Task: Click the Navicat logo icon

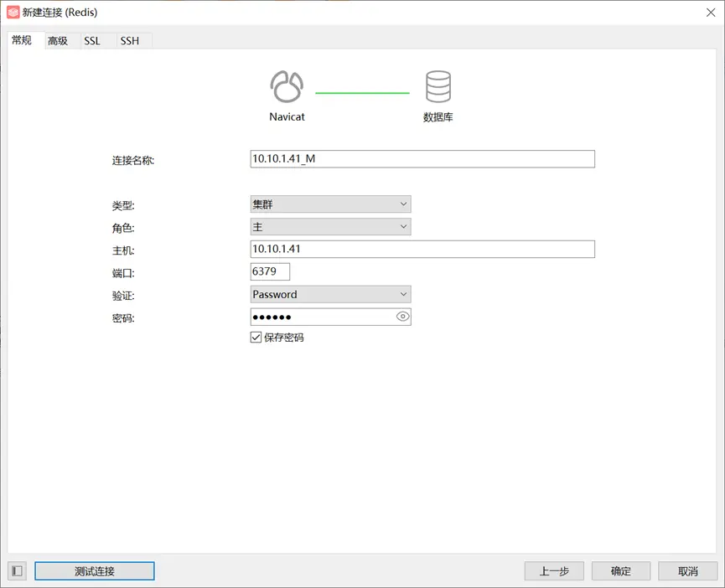Action: [x=287, y=86]
